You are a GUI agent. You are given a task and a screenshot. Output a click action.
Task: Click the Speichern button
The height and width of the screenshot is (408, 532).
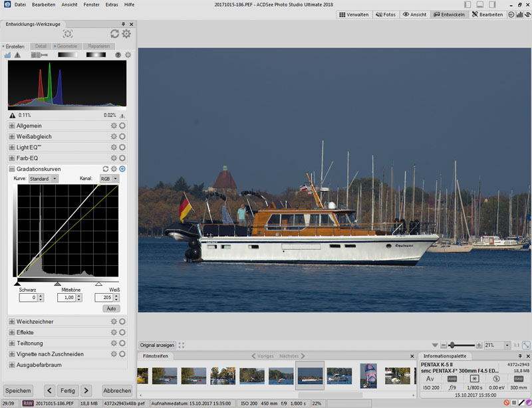pos(18,390)
